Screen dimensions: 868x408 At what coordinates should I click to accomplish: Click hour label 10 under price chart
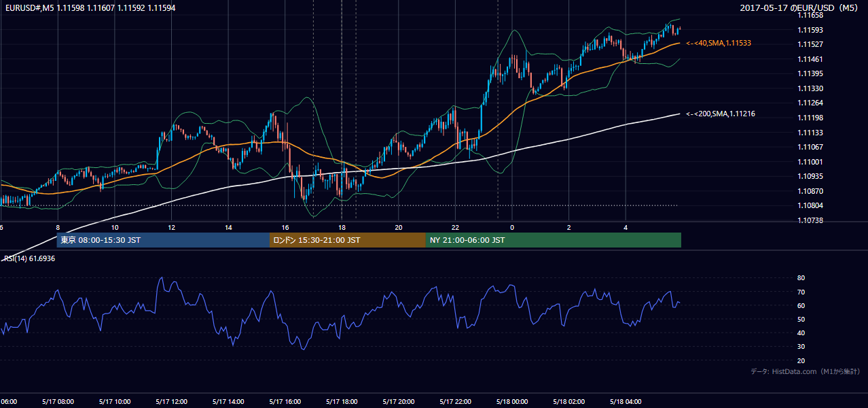pyautogui.click(x=114, y=227)
